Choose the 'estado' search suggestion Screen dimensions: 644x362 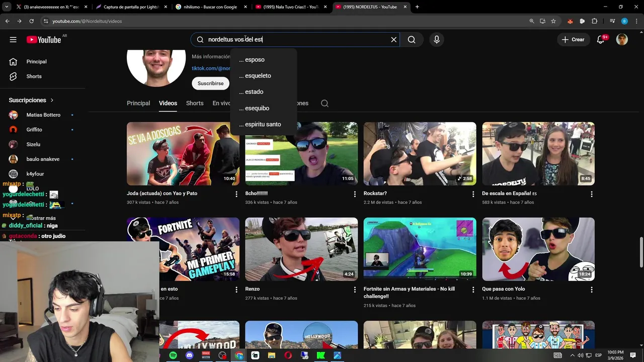[264, 92]
